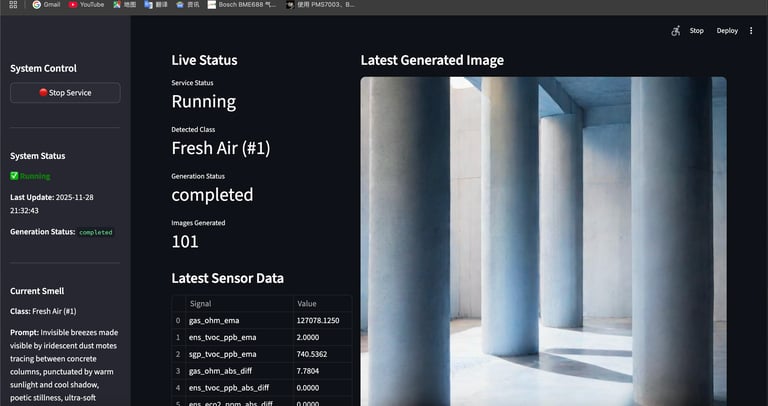Click the Detected Class value Fresh Air (#1)
The width and height of the screenshot is (768, 406).
pyautogui.click(x=220, y=148)
